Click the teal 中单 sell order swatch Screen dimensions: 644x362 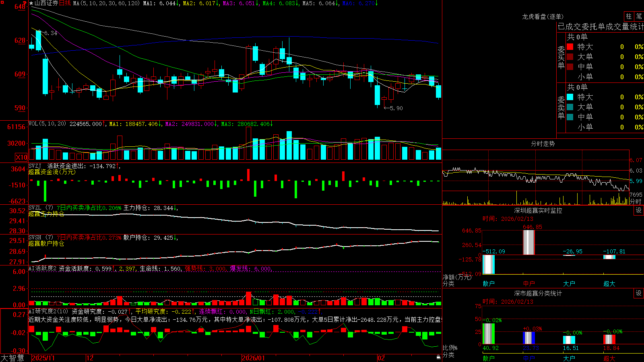point(570,117)
